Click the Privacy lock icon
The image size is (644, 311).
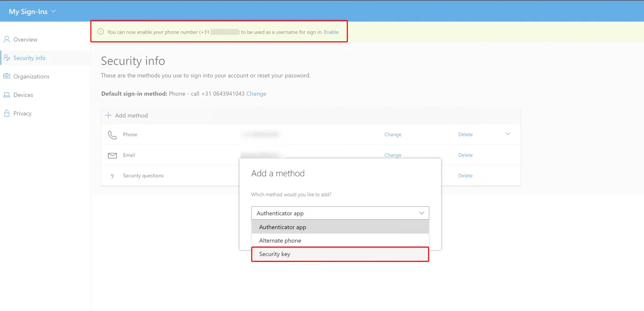coord(6,113)
